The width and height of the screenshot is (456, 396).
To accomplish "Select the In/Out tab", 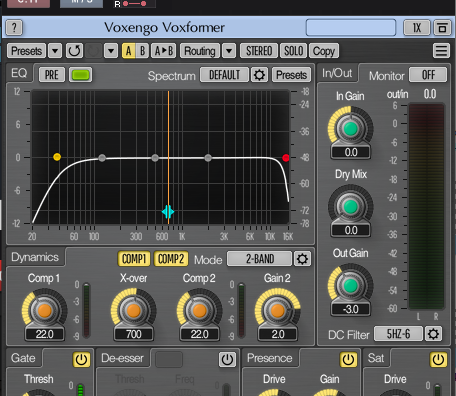I will [x=337, y=73].
